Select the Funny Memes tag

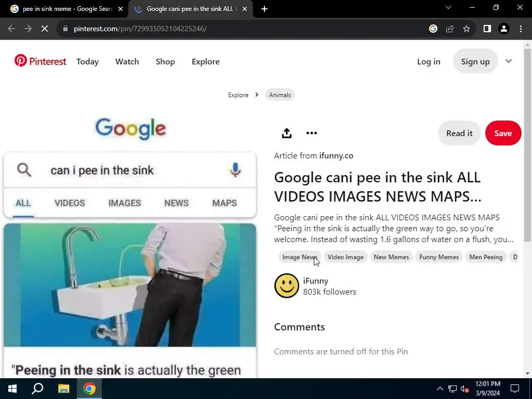(x=439, y=257)
